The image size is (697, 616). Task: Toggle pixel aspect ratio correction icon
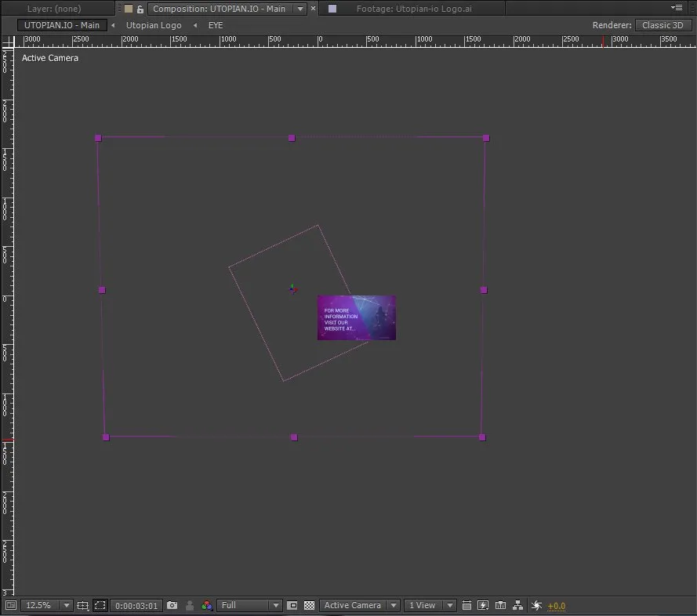[466, 605]
